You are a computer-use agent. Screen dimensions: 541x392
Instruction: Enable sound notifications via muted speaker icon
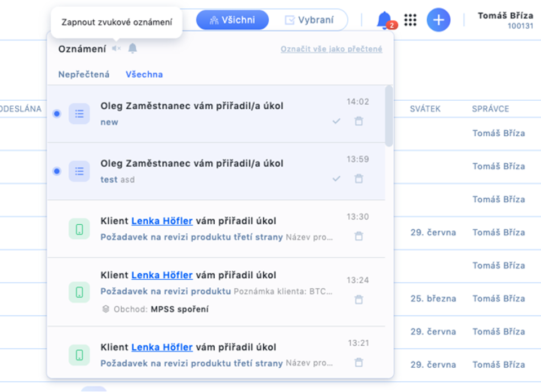tap(116, 49)
